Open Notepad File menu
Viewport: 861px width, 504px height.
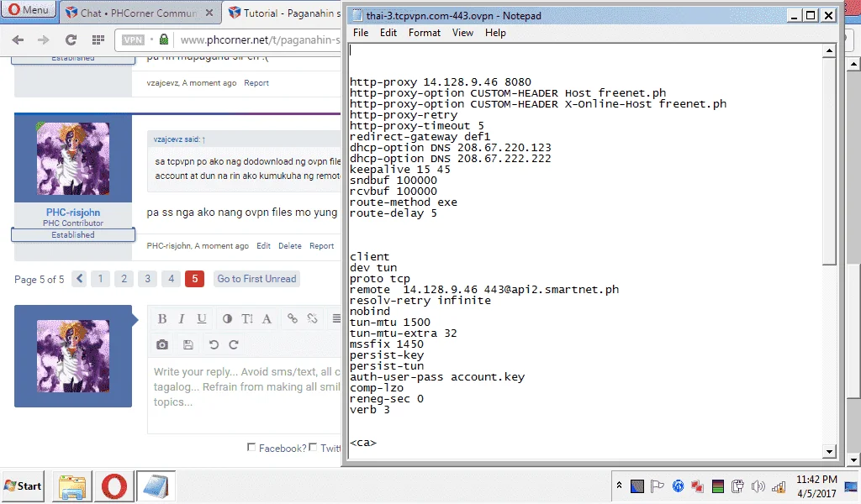click(361, 33)
